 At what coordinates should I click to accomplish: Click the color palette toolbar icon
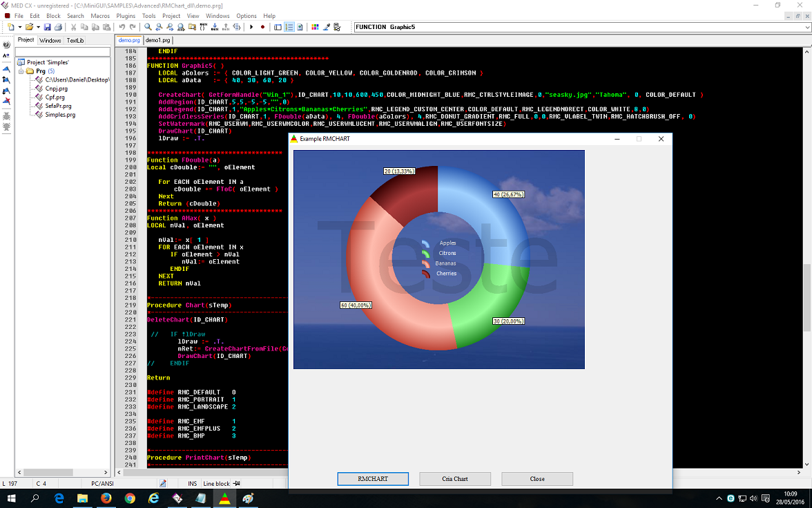click(315, 27)
